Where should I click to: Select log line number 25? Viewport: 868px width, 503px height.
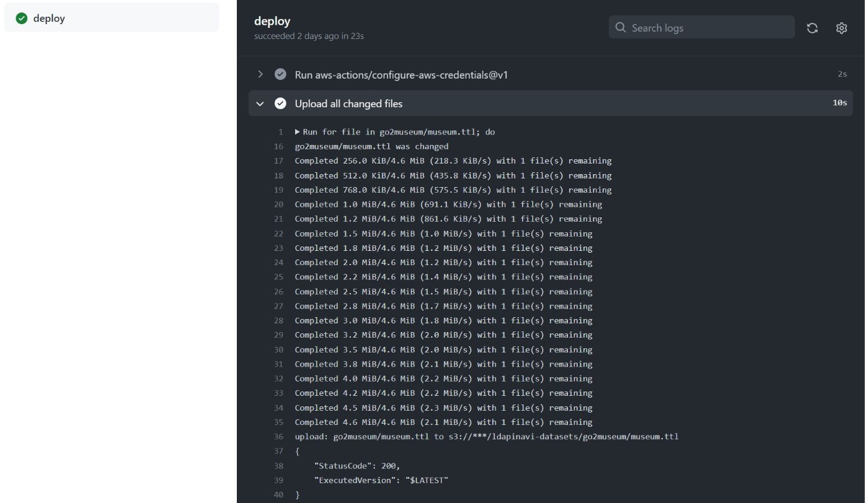[x=278, y=277]
